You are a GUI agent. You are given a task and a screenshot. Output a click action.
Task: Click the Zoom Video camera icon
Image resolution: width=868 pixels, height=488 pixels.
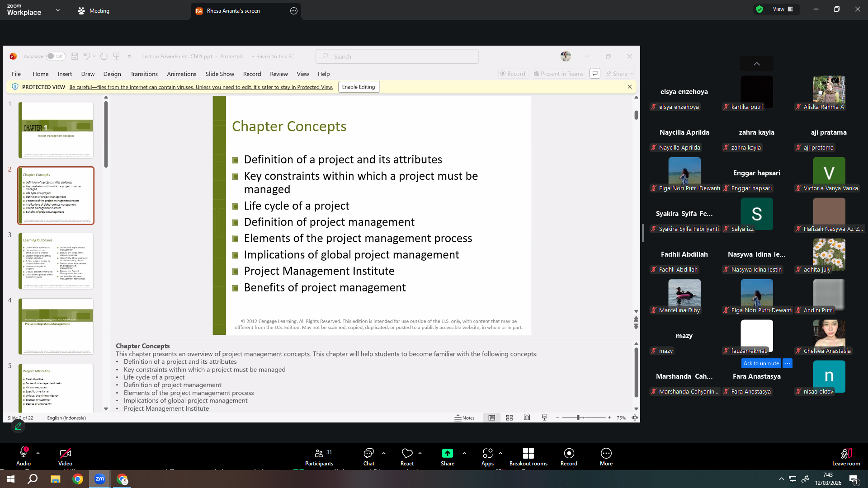[65, 453]
